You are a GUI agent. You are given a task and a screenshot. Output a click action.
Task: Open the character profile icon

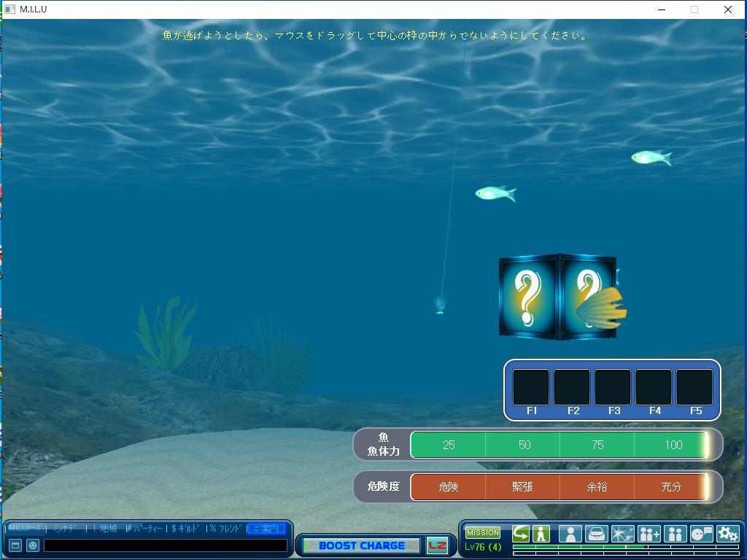tap(570, 534)
